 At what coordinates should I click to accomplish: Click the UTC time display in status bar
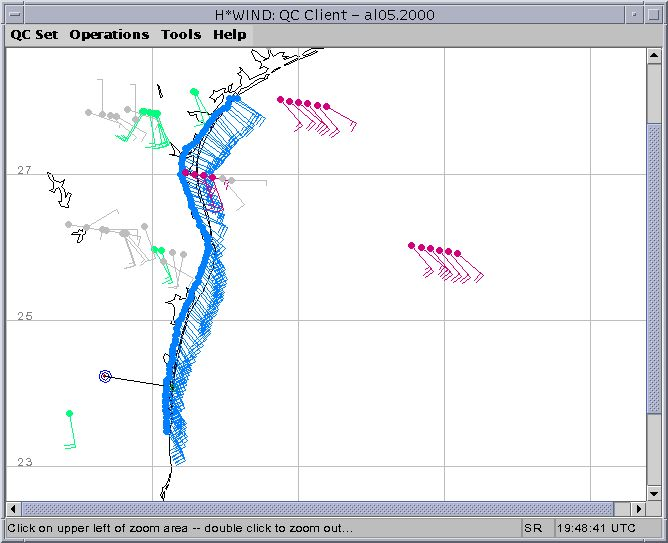[x=596, y=527]
